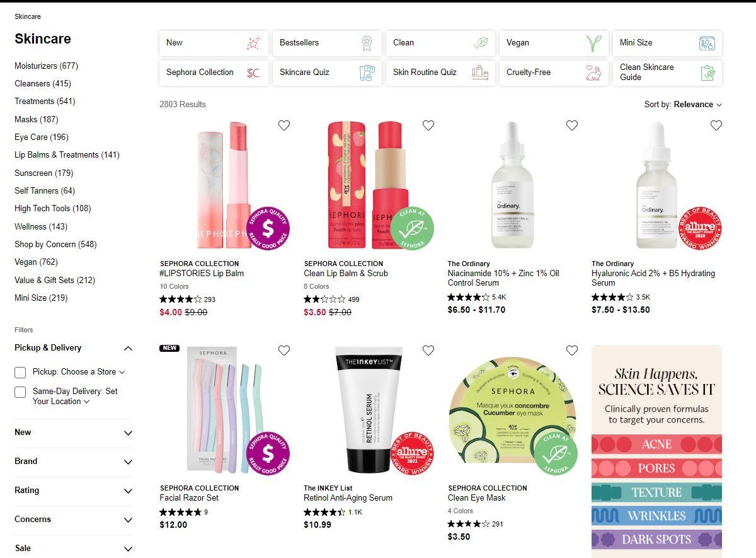The width and height of the screenshot is (756, 558).
Task: Open Moisturizers (677) category link
Action: pos(47,66)
